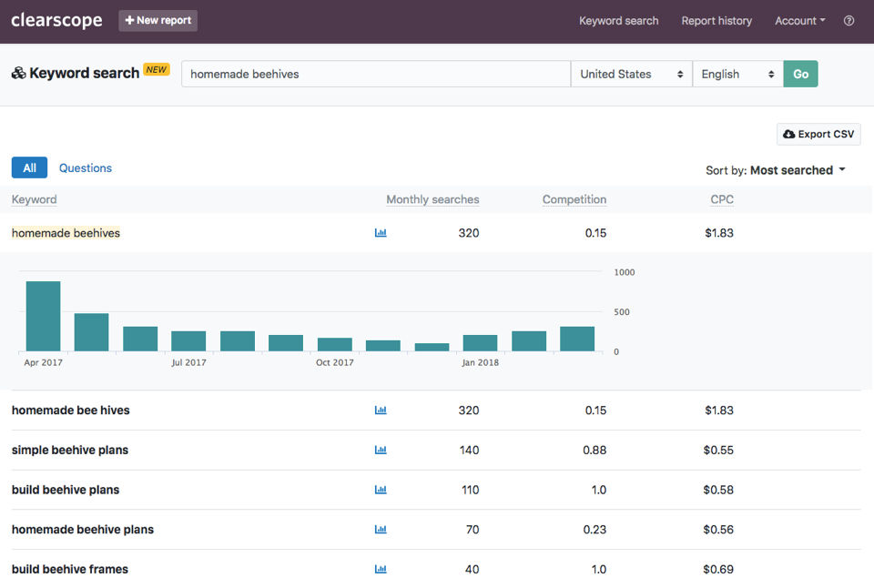The width and height of the screenshot is (874, 588).
Task: Toggle chart icon for homemade beehives row
Action: 381,233
